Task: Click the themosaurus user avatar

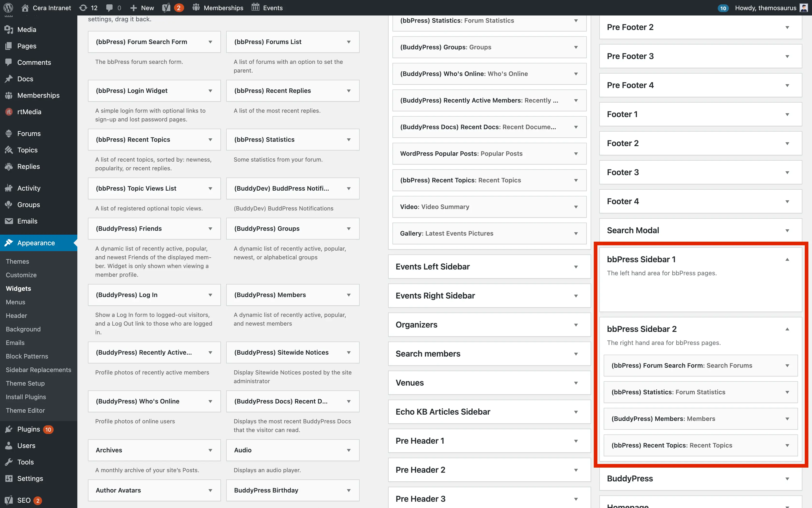Action: coord(804,8)
